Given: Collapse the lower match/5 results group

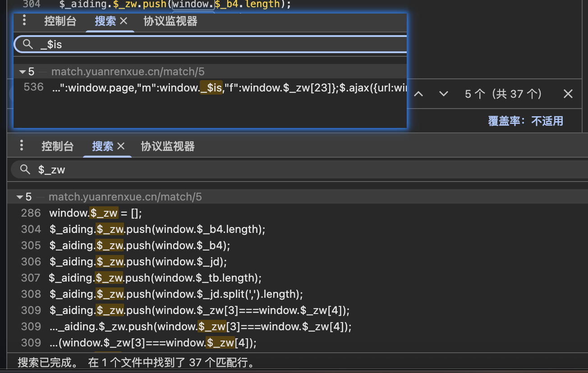Looking at the screenshot, I should coord(19,197).
